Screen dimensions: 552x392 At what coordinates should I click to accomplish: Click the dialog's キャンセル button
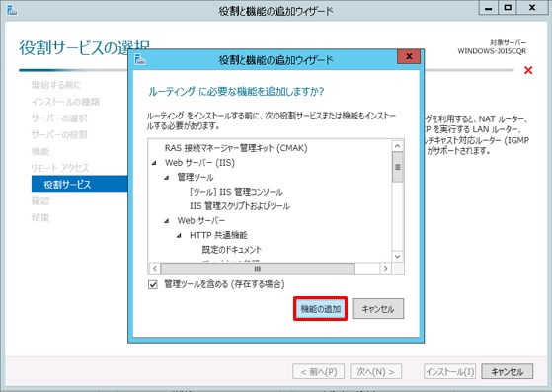[x=378, y=309]
